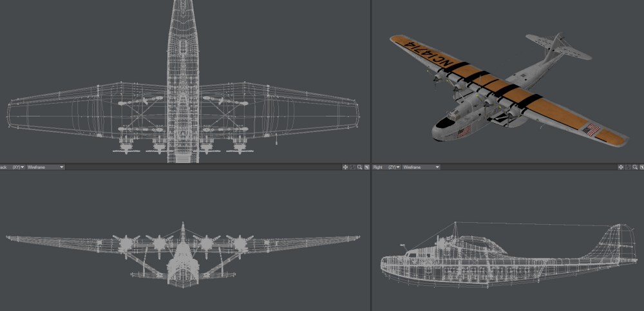Open the Right (ZY) view type dropdown
Image resolution: width=644 pixels, height=311 pixels.
(386, 167)
